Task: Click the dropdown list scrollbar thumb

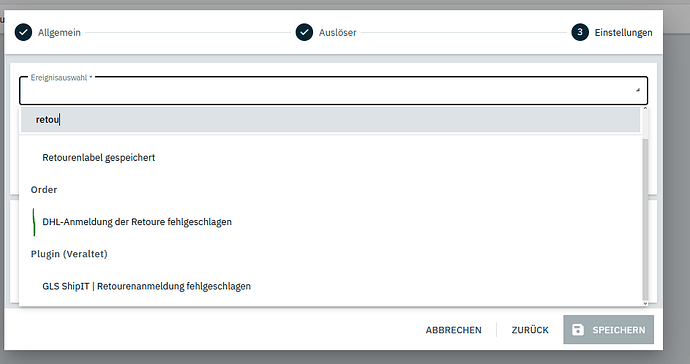Action: [646, 220]
